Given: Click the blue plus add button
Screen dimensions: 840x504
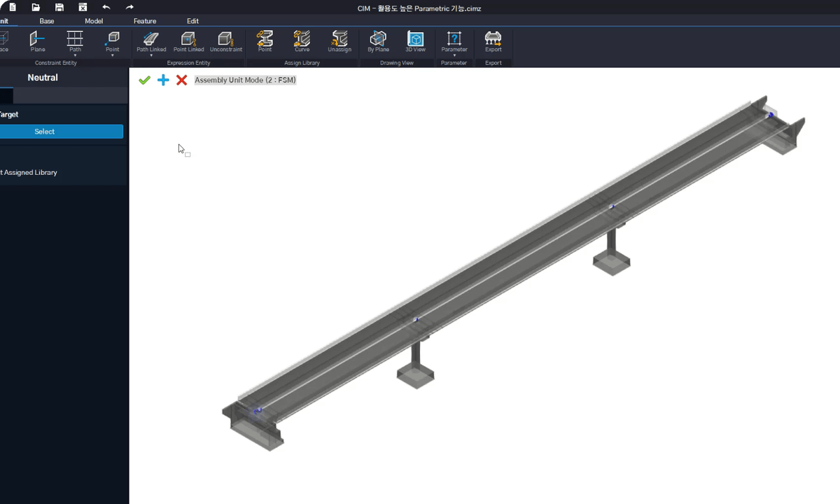Looking at the screenshot, I should pyautogui.click(x=163, y=80).
